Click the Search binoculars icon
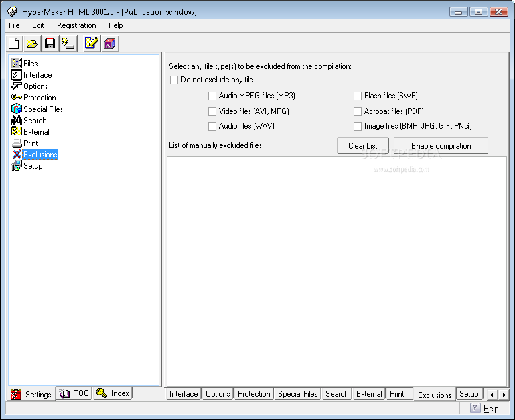Viewport: 515px width, 420px height. click(x=17, y=121)
